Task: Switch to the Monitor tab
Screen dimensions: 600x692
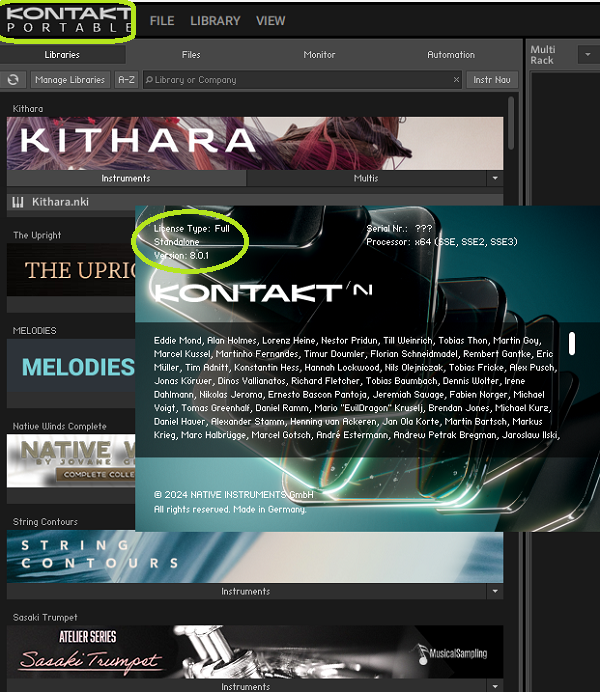Action: click(319, 55)
